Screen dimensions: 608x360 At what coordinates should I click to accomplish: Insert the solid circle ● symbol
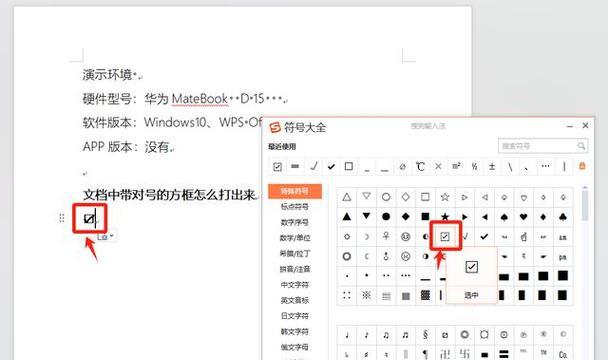pyautogui.click(x=386, y=217)
